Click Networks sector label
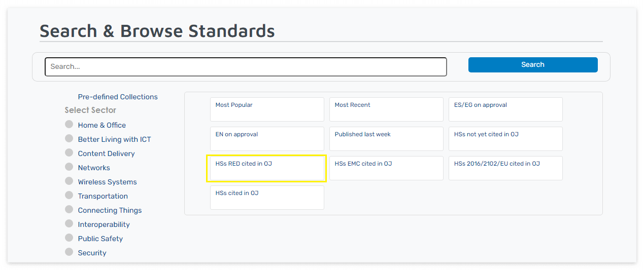Viewport: 644px width, 270px height. pyautogui.click(x=94, y=168)
